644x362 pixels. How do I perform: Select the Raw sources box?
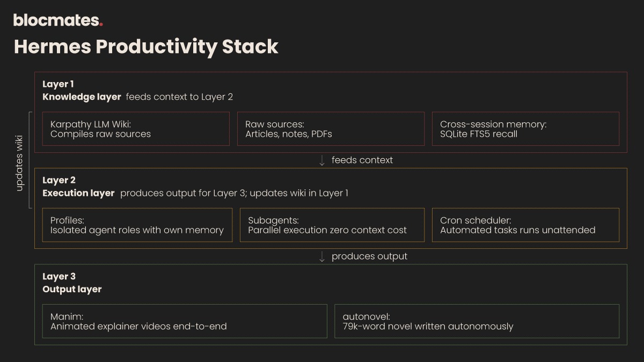[331, 129]
